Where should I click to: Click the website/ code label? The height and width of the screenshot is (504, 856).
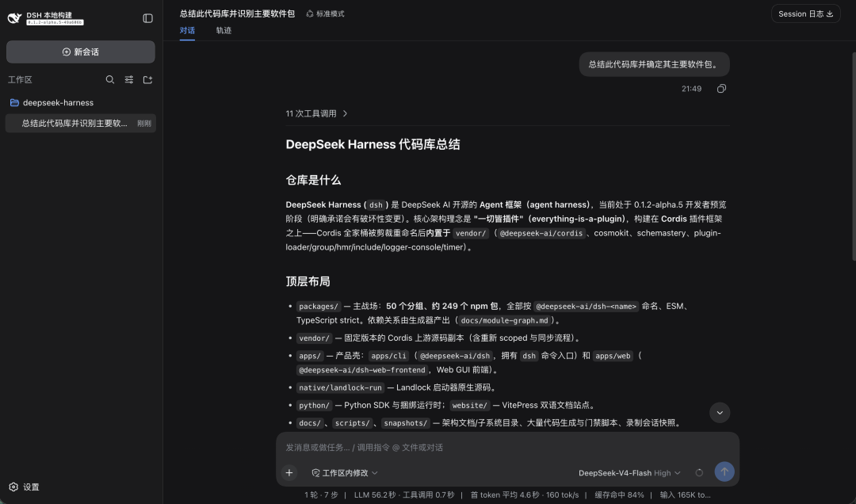(469, 406)
